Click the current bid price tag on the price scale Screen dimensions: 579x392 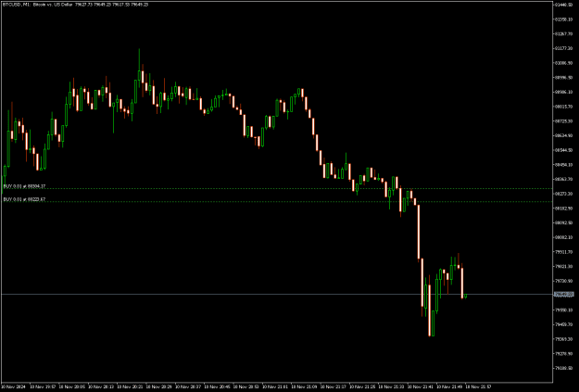pos(564,294)
